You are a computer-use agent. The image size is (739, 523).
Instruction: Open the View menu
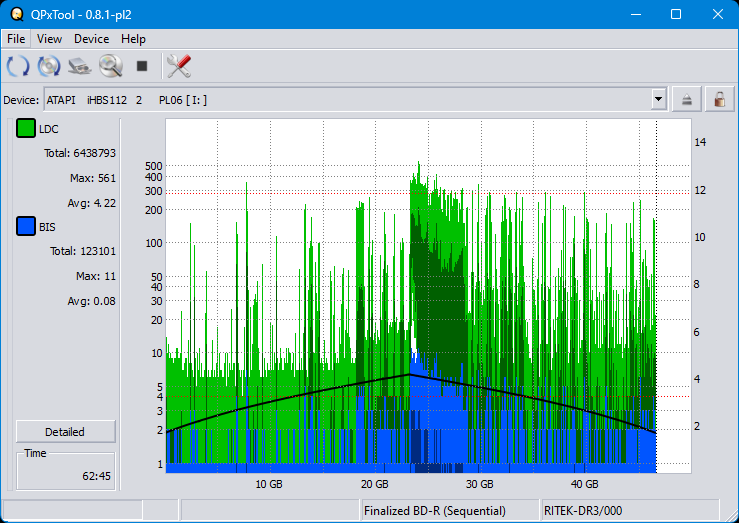(49, 39)
